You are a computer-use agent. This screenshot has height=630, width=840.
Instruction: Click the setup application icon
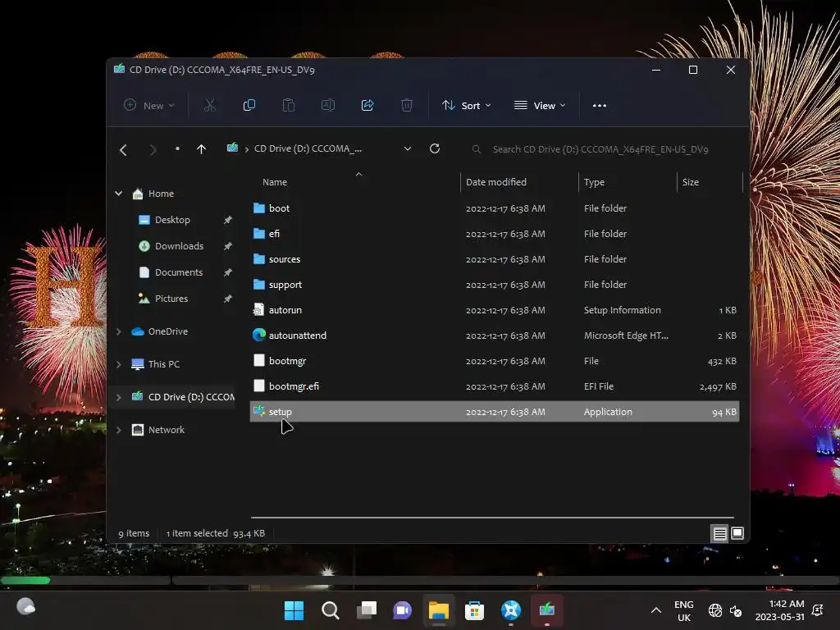(259, 411)
